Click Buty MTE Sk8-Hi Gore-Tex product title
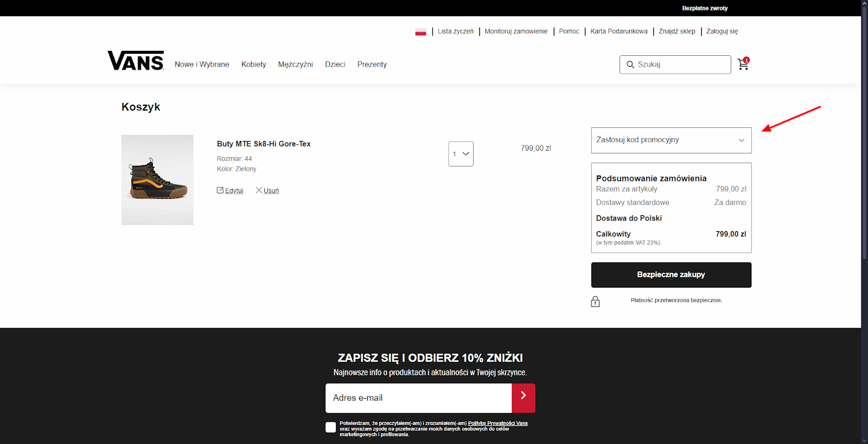The height and width of the screenshot is (444, 868). pyautogui.click(x=264, y=144)
